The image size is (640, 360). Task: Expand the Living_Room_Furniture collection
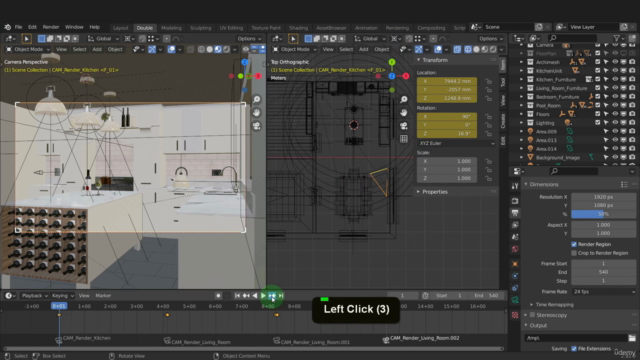(521, 88)
